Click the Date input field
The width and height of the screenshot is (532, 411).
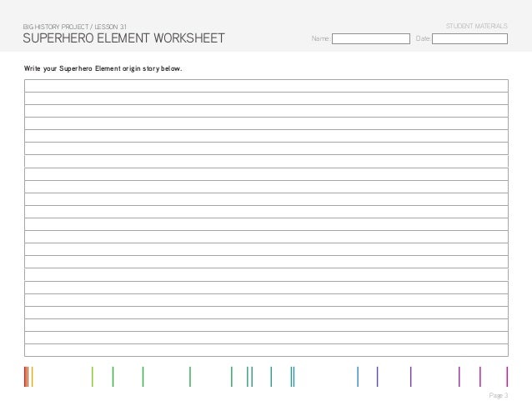tap(470, 38)
